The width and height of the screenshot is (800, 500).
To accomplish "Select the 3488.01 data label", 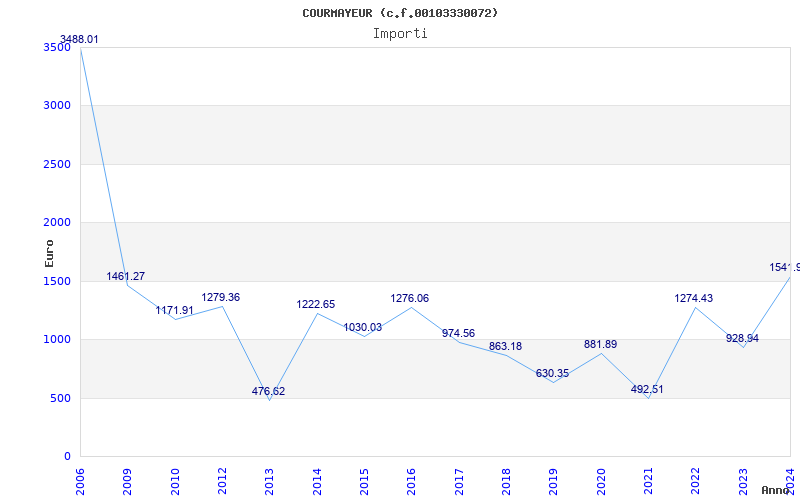I will pyautogui.click(x=79, y=40).
